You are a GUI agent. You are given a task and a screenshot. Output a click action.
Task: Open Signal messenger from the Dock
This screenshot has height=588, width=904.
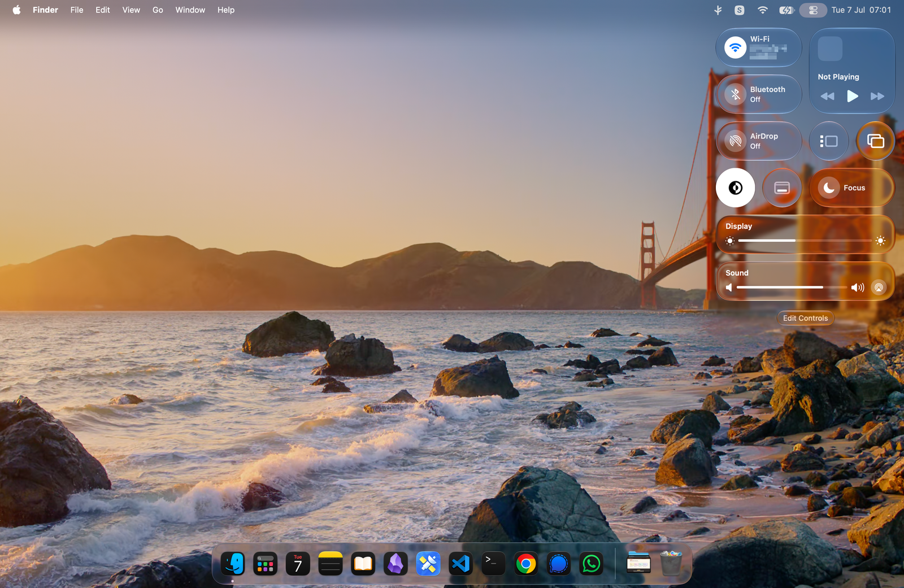coord(559,564)
